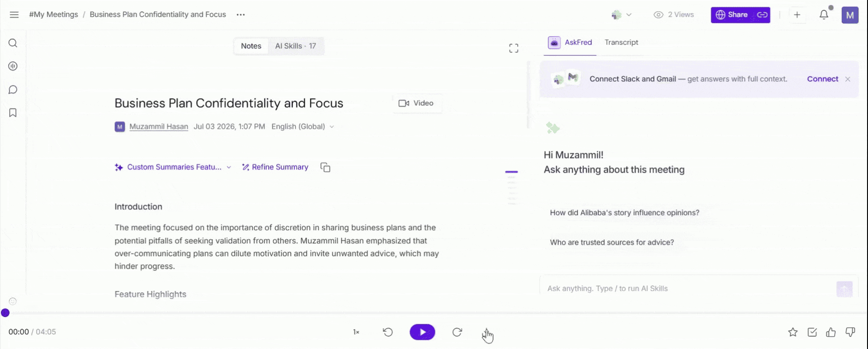This screenshot has width=868, height=349.
Task: Open the Search icon in left sidebar
Action: click(x=13, y=43)
